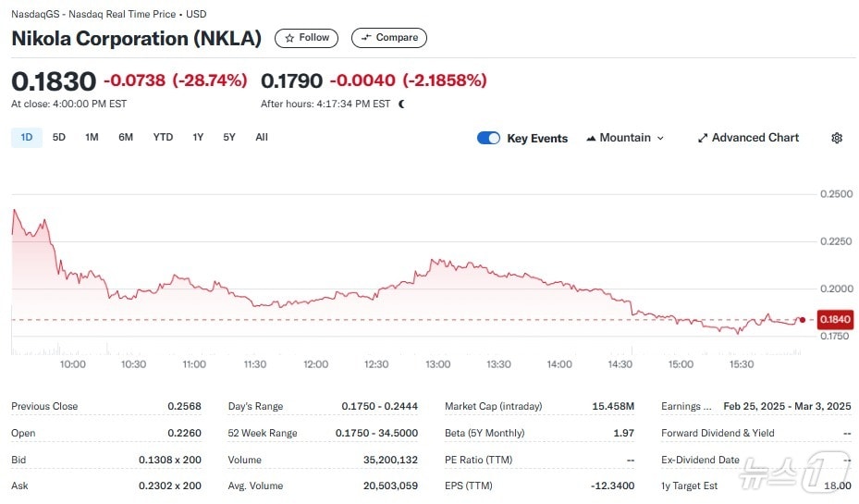The image size is (859, 504).
Task: Click the Advanced Chart expand arrows icon
Action: tap(703, 138)
